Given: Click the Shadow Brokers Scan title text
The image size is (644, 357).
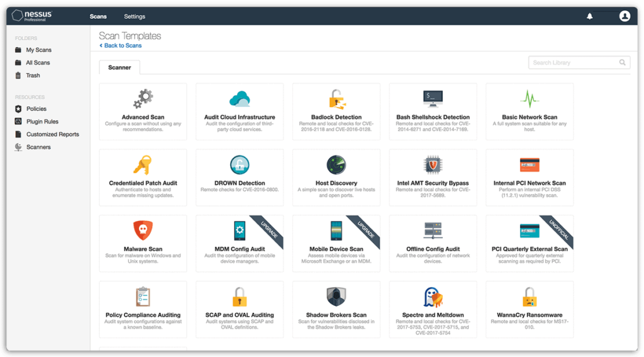Looking at the screenshot, I should 336,315.
